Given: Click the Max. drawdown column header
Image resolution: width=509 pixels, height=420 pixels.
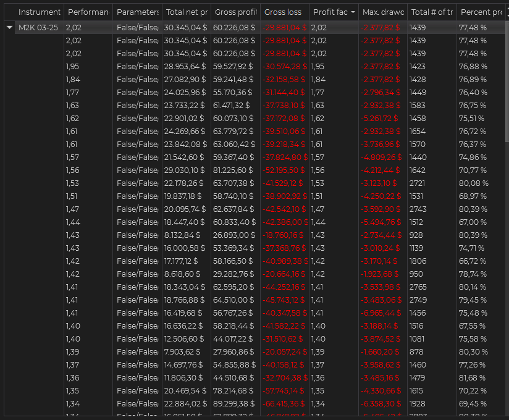Looking at the screenshot, I should [x=383, y=12].
